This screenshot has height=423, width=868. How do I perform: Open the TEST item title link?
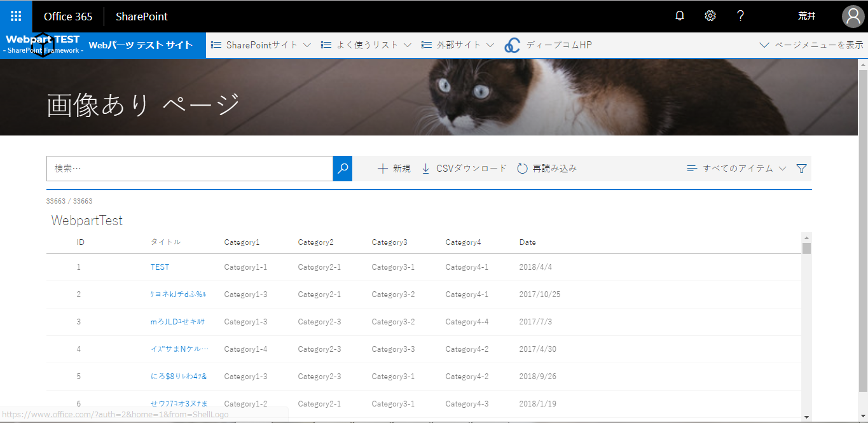point(160,267)
